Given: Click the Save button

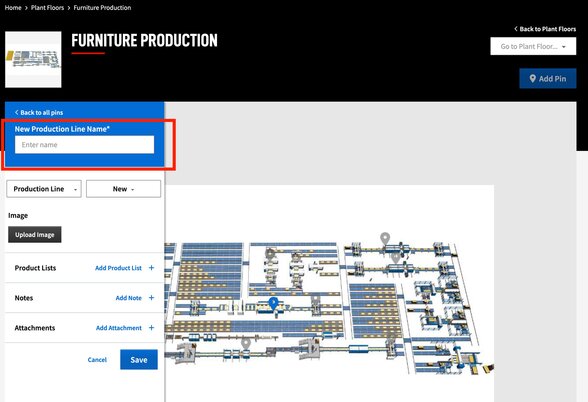Looking at the screenshot, I should pyautogui.click(x=139, y=360).
